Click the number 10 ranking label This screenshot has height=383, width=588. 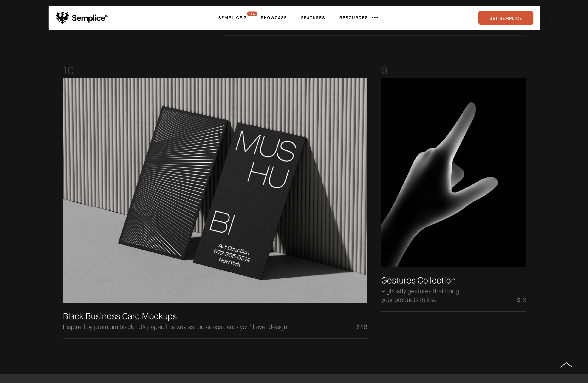(x=68, y=71)
